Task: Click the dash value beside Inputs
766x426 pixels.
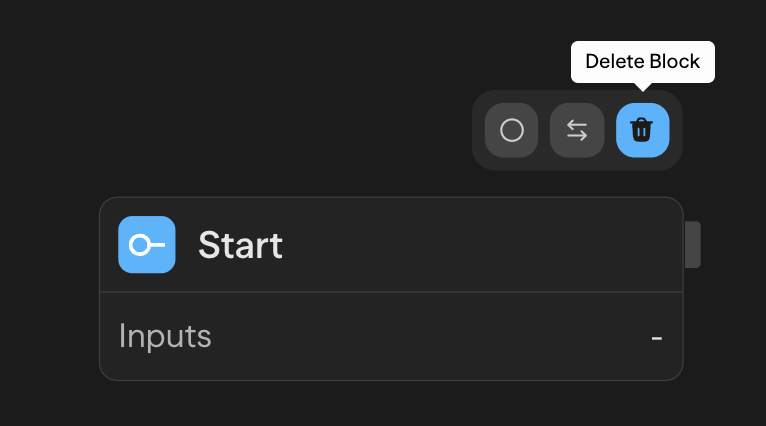Action: click(x=657, y=337)
